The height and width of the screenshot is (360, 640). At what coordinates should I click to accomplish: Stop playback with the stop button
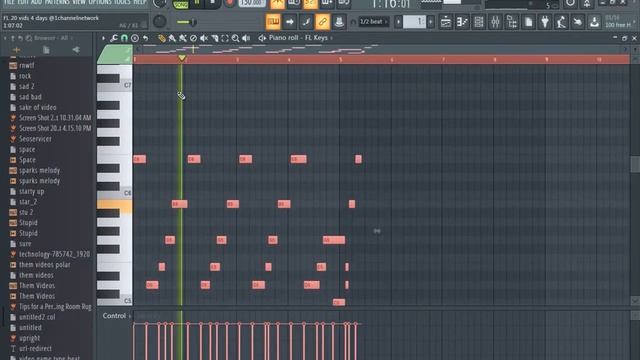pyautogui.click(x=213, y=4)
